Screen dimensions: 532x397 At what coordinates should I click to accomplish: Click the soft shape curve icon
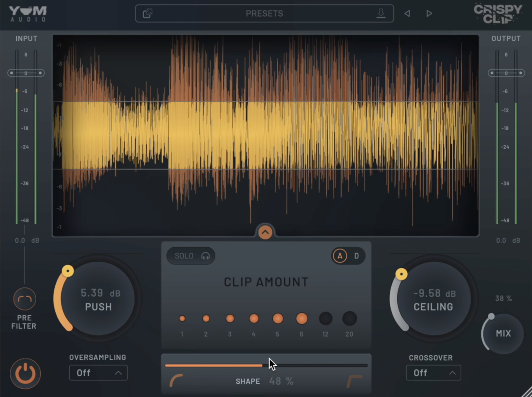click(x=176, y=380)
